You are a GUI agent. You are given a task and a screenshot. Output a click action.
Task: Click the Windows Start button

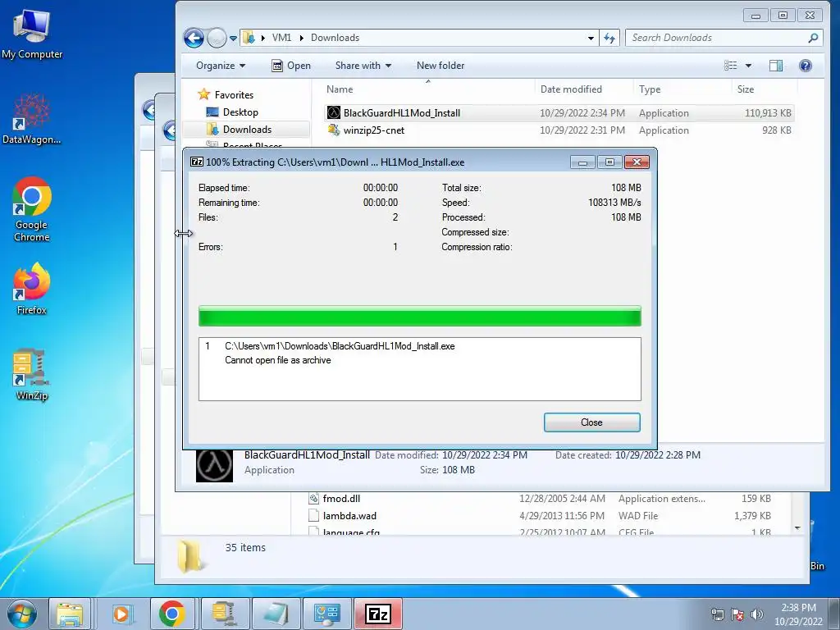click(x=22, y=614)
